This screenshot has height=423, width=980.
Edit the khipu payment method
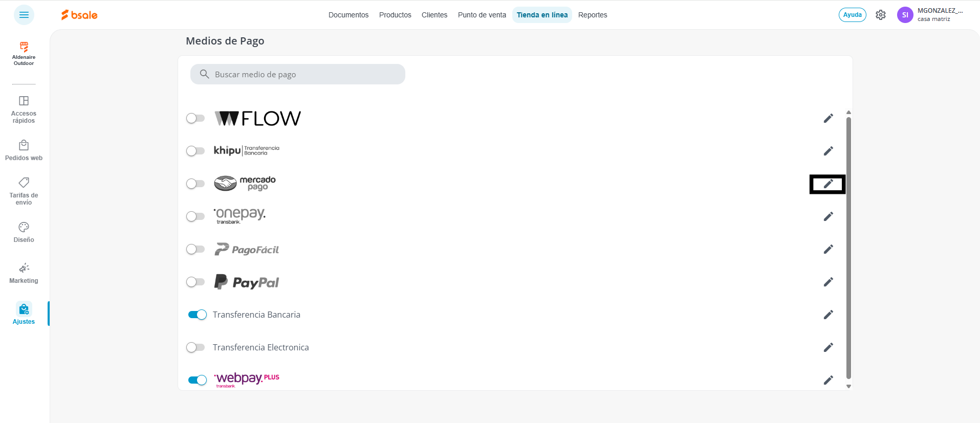(x=829, y=151)
